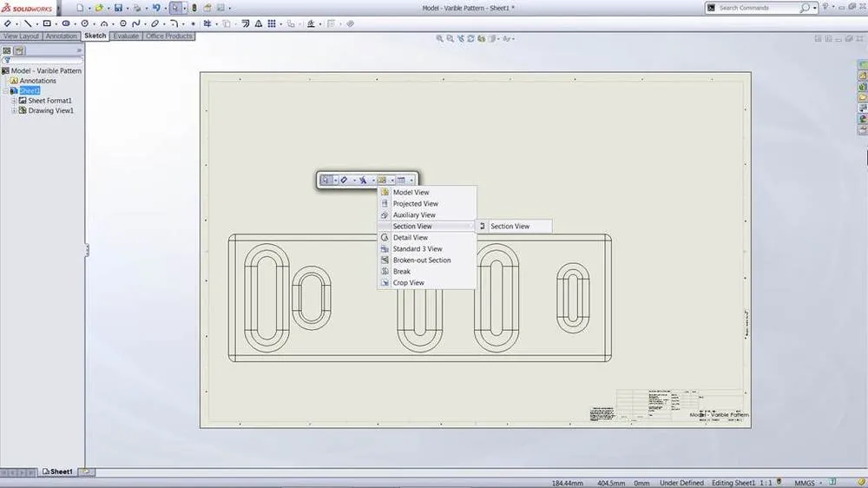Select the Smart Dimension sketch tool

pos(8,23)
